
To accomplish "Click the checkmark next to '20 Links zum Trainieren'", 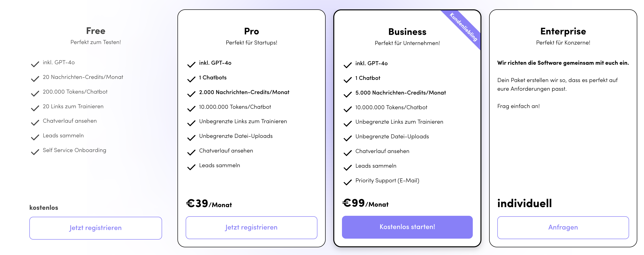I will pos(35,108).
